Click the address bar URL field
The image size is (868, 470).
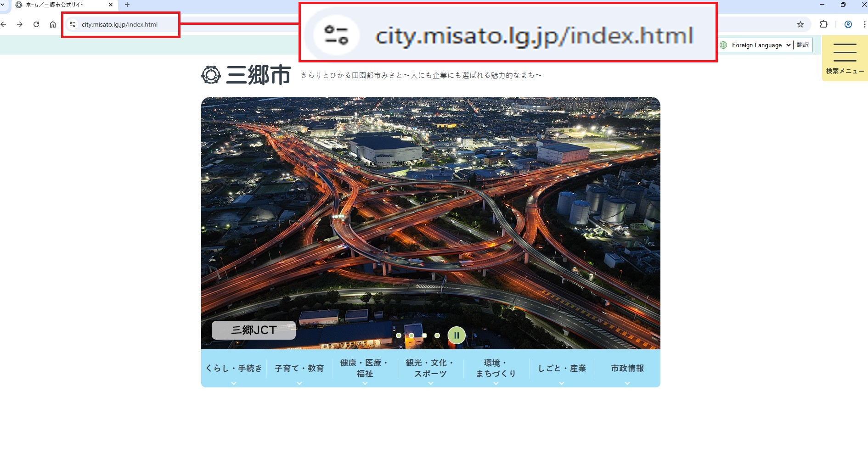[119, 24]
